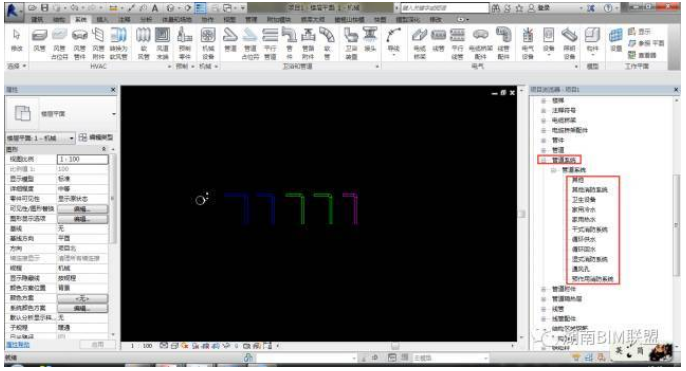The width and height of the screenshot is (686, 371).
Task: Switch to the Analyze (分析) ribbon tab
Action: coord(146,20)
